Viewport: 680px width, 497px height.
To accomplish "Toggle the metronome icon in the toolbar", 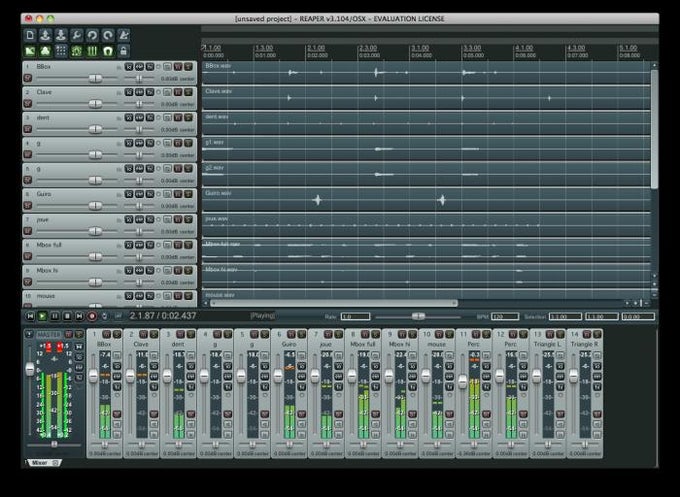I will coord(124,35).
